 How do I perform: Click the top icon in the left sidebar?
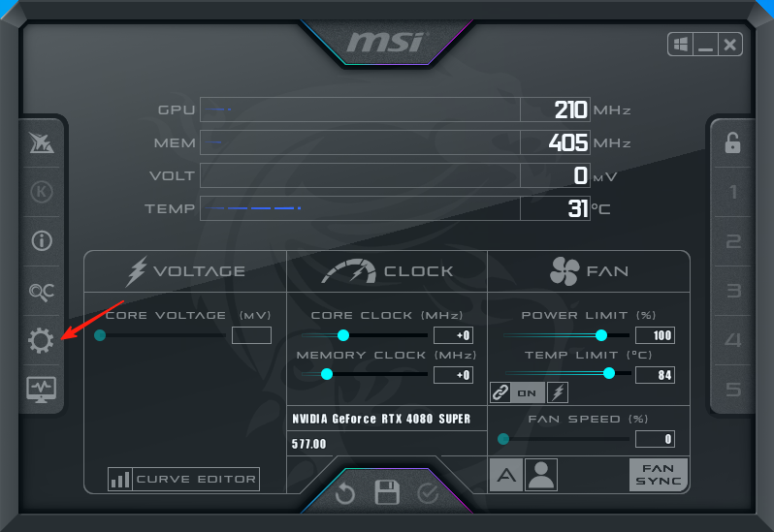point(41,142)
